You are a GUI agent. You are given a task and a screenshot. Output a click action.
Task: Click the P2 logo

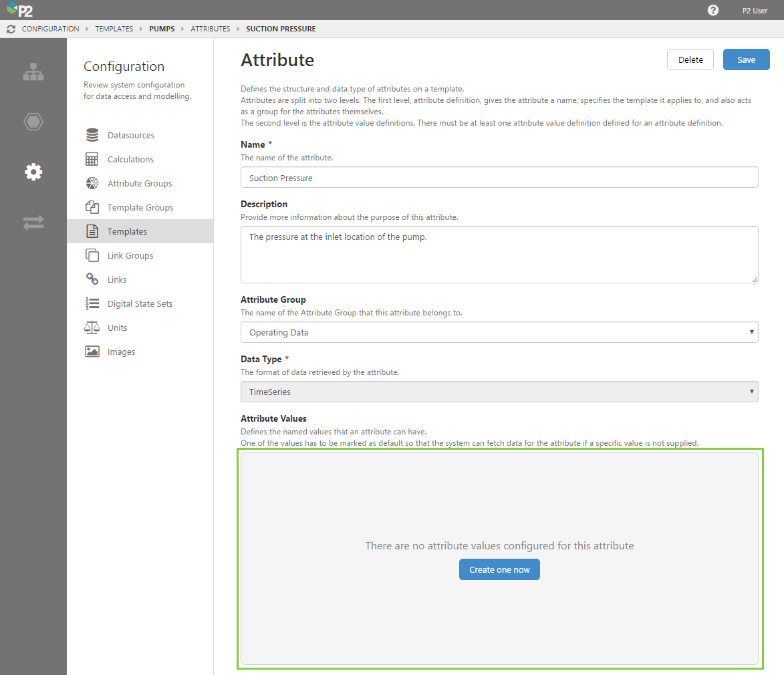20,11
